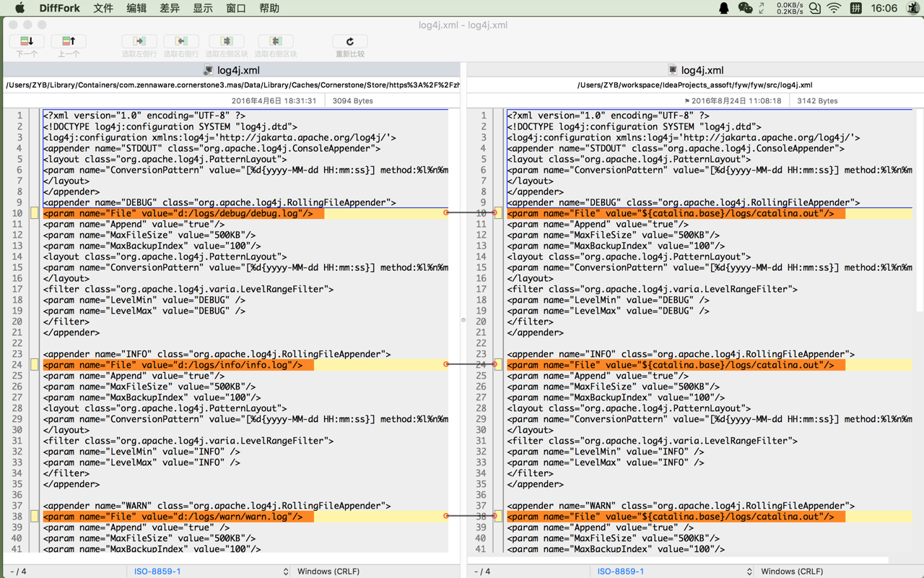924x578 pixels.
Task: Click right pane diff marker at line 38
Action: point(498,517)
